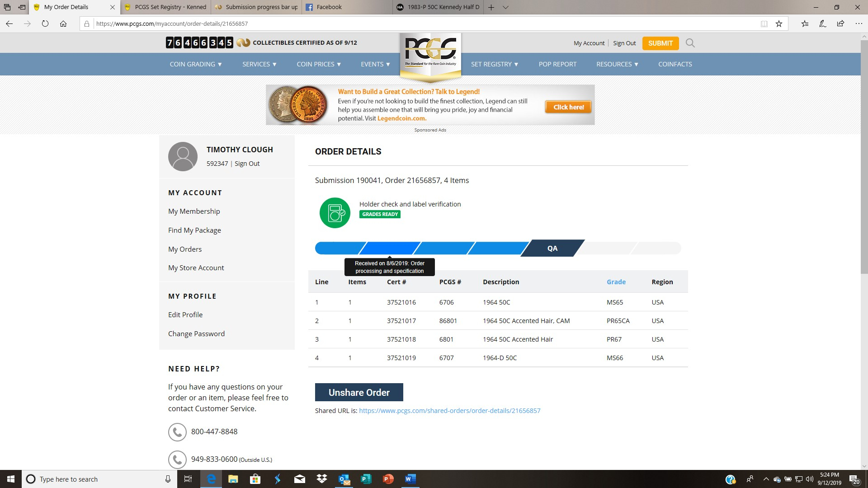Close the My Order Details tab
The width and height of the screenshot is (868, 488).
(x=113, y=7)
